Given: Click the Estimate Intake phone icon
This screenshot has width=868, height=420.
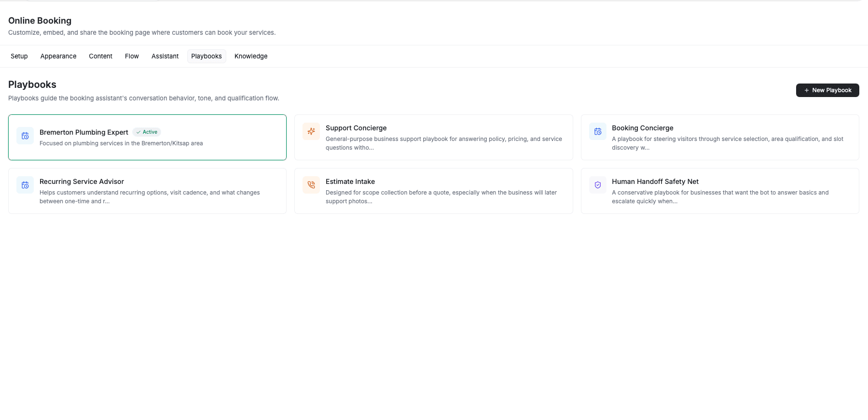Looking at the screenshot, I should pos(311,185).
